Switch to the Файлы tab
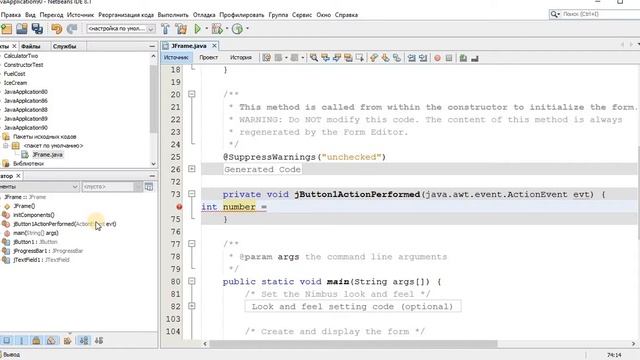This screenshot has height=360, width=640. click(x=30, y=46)
